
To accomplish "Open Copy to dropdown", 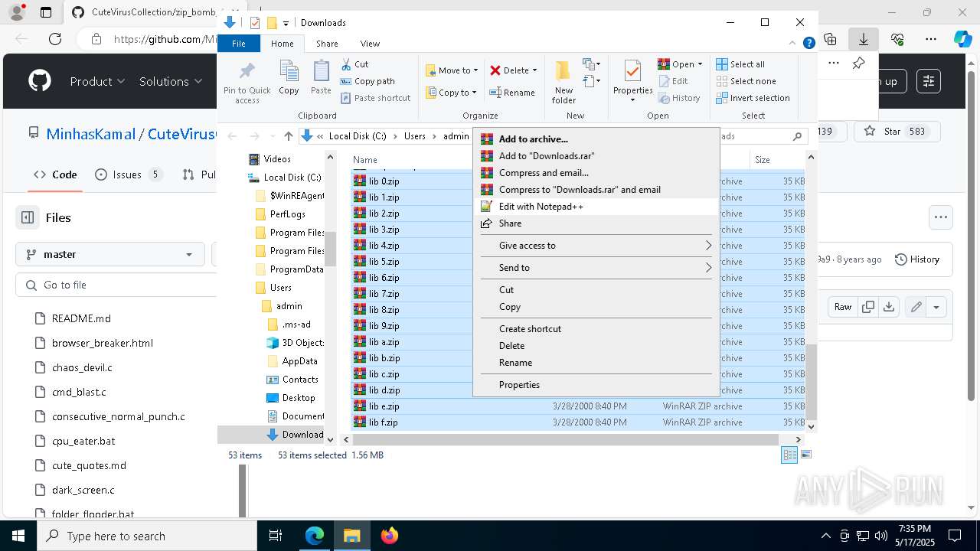I will click(452, 93).
